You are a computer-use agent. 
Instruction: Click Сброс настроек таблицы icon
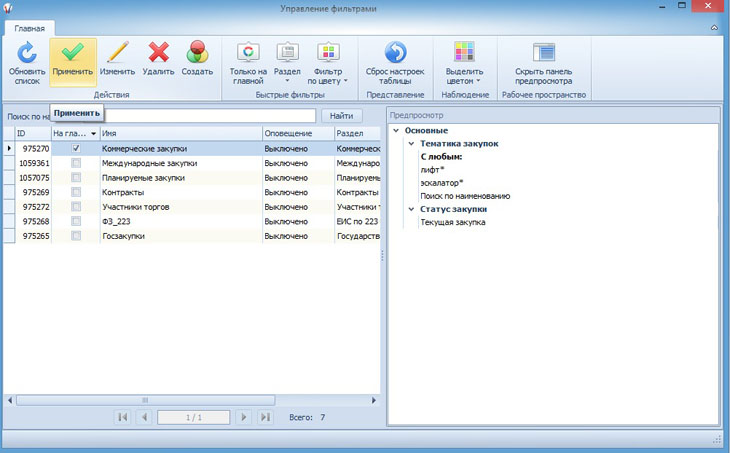(x=395, y=52)
